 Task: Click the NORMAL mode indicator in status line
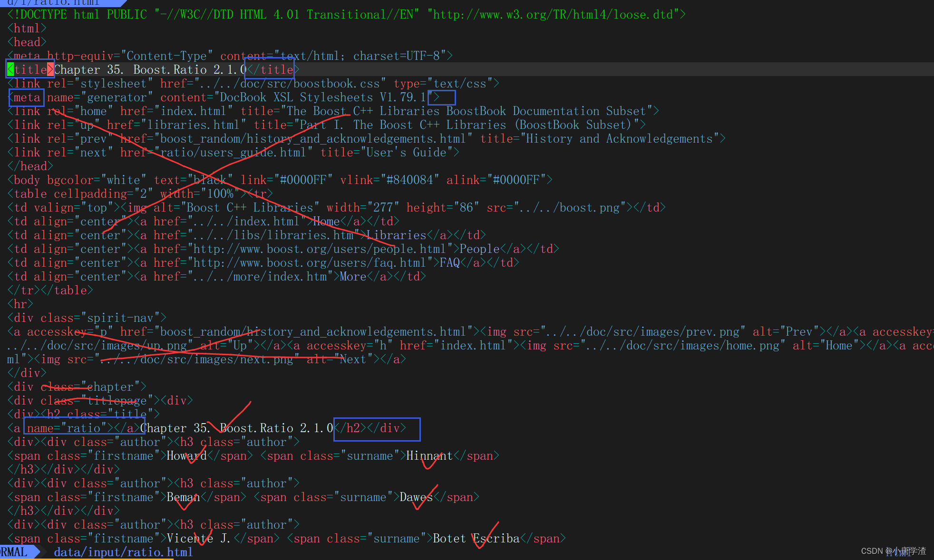14,552
